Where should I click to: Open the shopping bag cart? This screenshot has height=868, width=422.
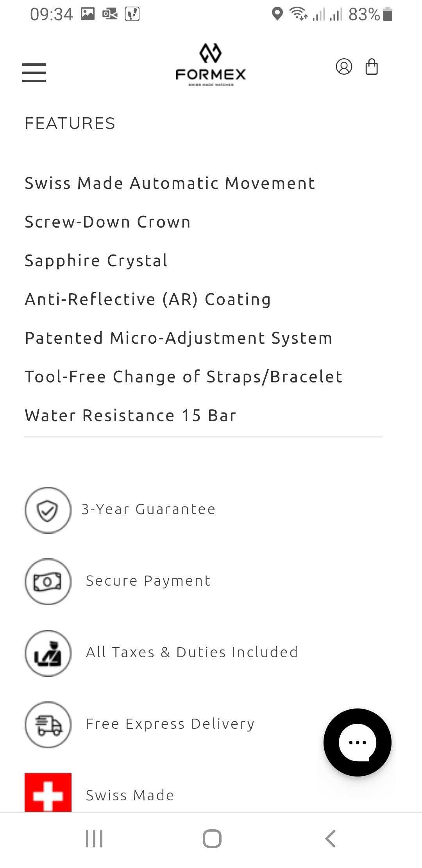[371, 67]
